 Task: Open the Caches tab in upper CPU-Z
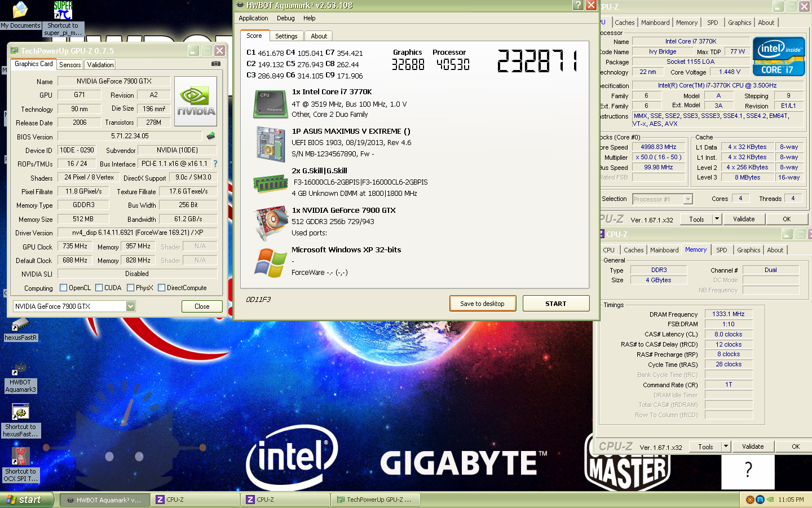pyautogui.click(x=624, y=23)
